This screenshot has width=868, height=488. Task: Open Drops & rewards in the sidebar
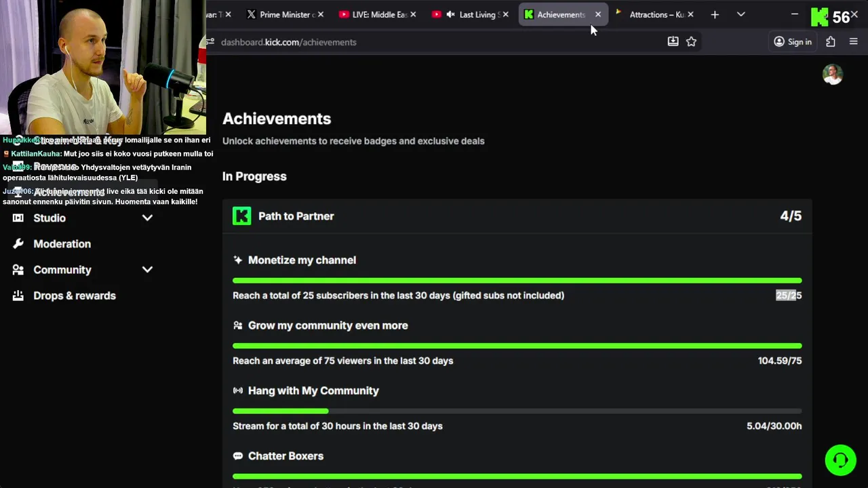click(x=75, y=296)
